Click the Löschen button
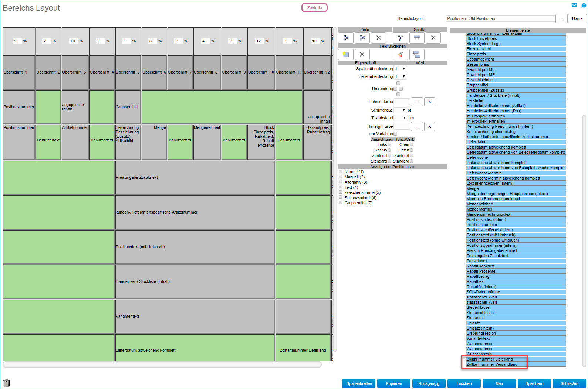Viewport: 588px width, 389px height. pos(464,383)
